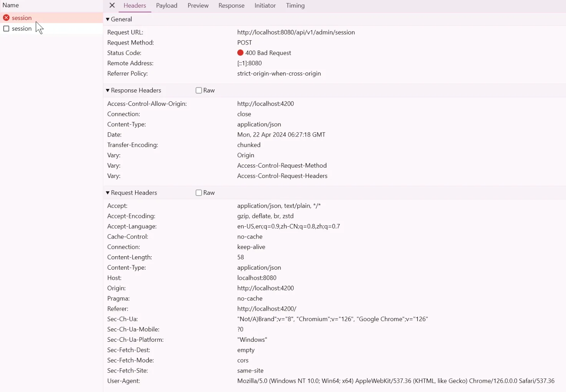Open the Initiator tab
Screen dimensions: 566x392
click(x=265, y=5)
